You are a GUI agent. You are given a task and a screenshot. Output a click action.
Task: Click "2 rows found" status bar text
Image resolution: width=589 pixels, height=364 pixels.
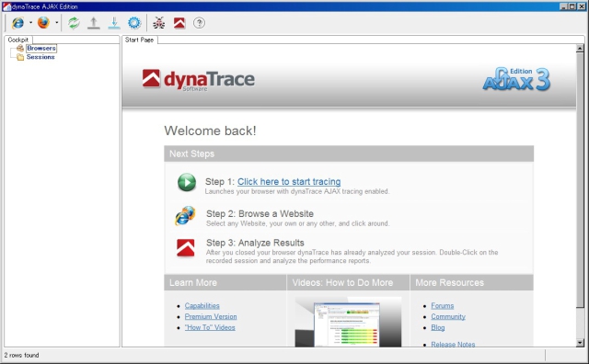pos(21,355)
